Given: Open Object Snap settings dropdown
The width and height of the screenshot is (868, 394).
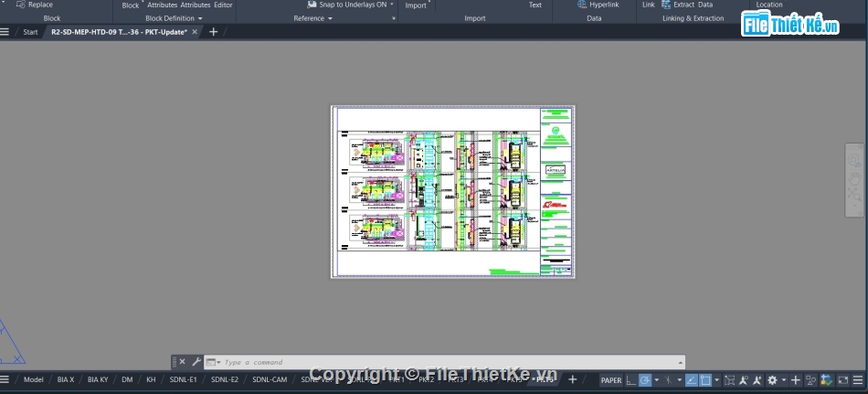Looking at the screenshot, I should 717,380.
